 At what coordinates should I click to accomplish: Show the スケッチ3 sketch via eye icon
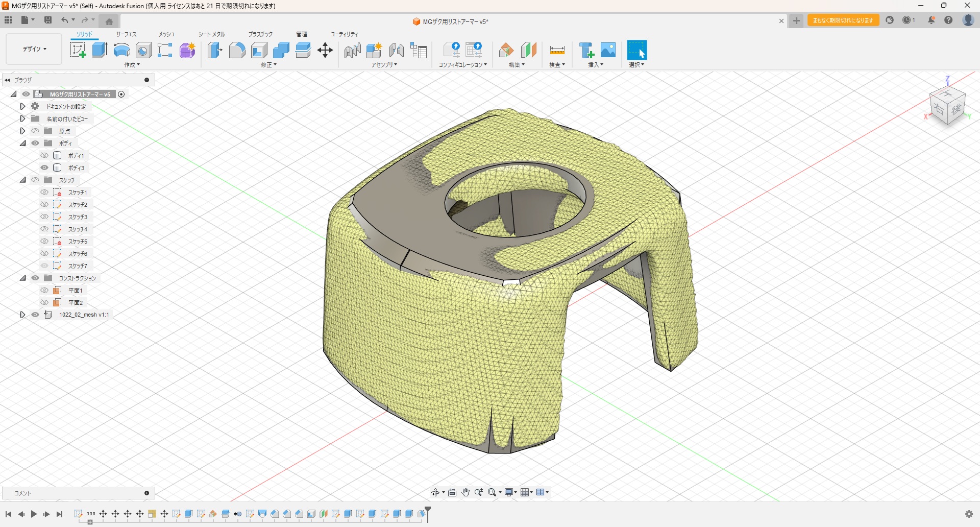[x=44, y=217]
